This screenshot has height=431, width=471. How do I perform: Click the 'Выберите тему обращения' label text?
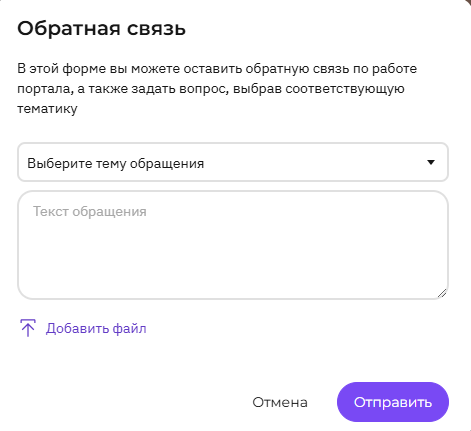(x=115, y=164)
